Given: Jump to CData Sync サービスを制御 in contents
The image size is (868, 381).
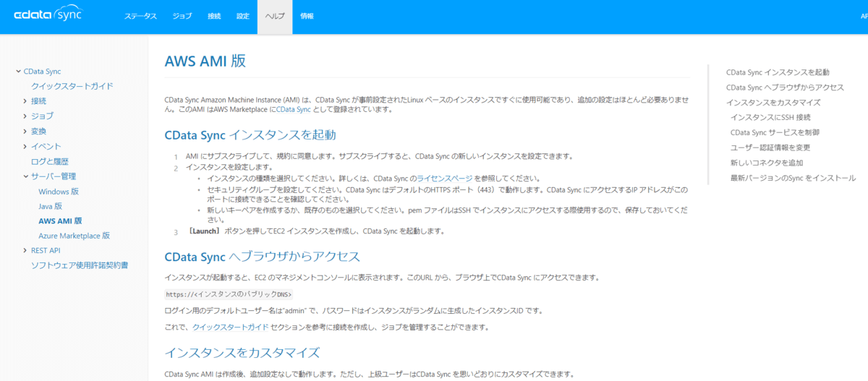Looking at the screenshot, I should 775,132.
